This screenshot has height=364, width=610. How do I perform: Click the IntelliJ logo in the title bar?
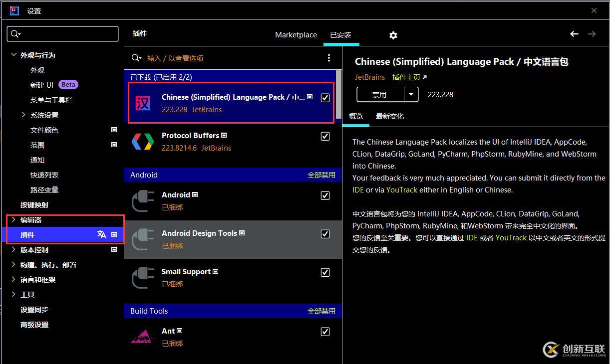point(14,10)
